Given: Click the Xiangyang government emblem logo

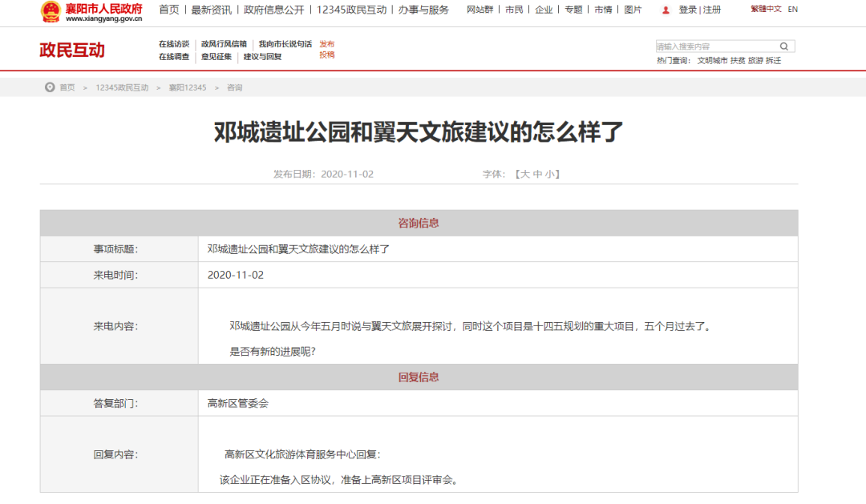Looking at the screenshot, I should tap(51, 11).
